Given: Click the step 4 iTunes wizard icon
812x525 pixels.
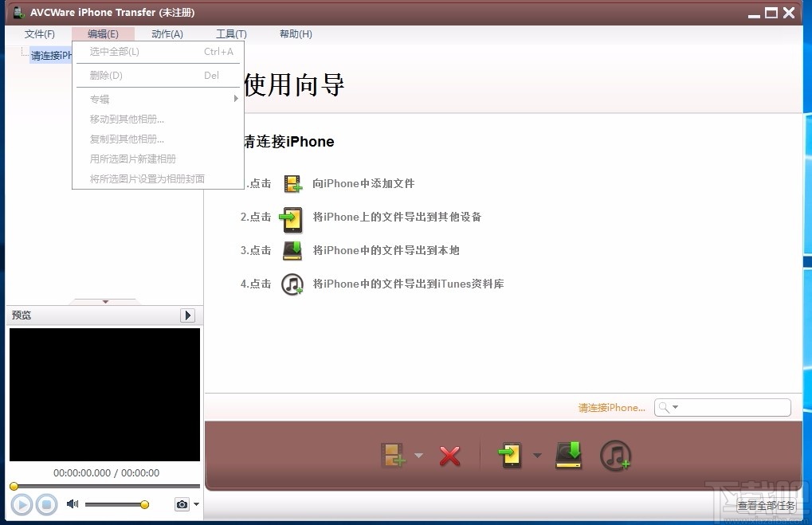Looking at the screenshot, I should (292, 284).
